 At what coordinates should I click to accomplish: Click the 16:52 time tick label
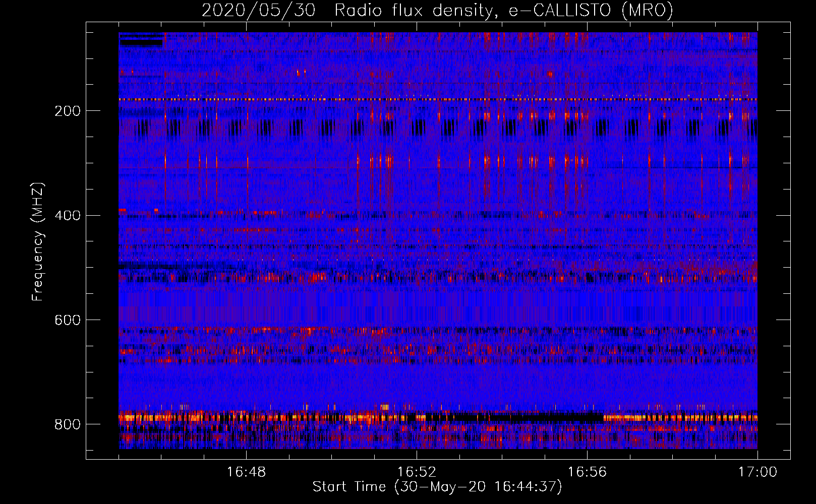click(x=417, y=472)
